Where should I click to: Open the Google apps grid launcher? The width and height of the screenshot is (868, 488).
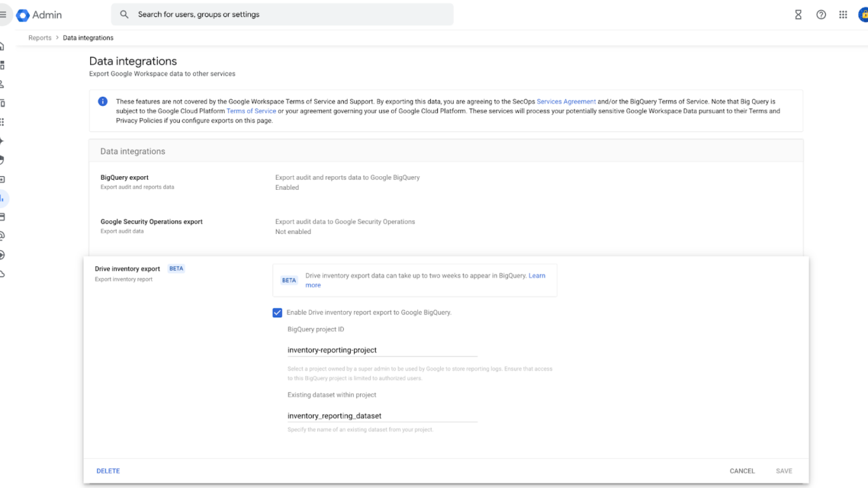[843, 14]
